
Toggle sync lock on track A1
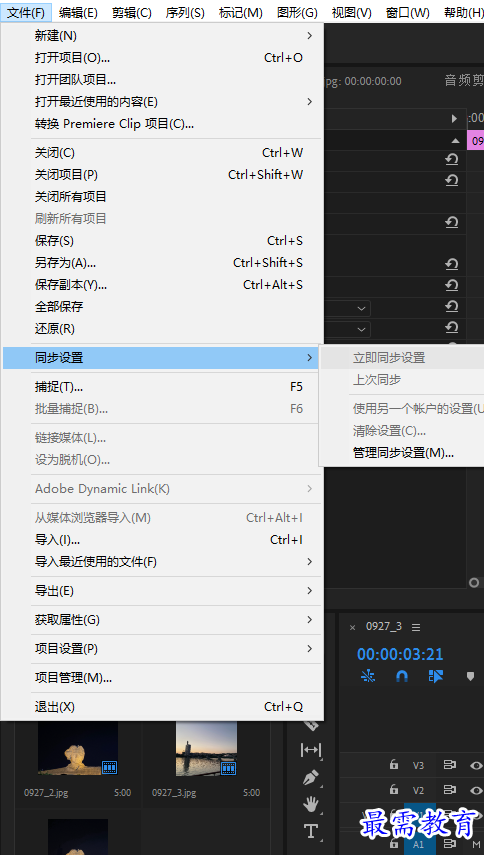click(450, 844)
